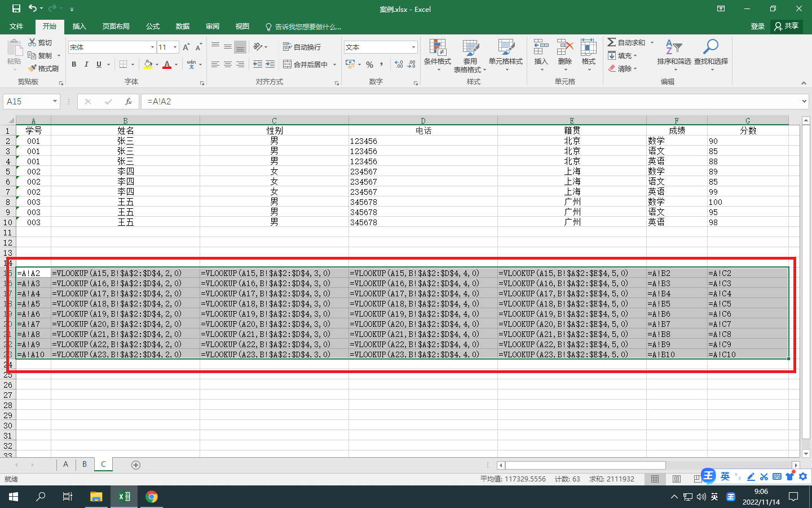The image size is (812, 508).
Task: Switch to the 视图 ribbon tab
Action: 242,27
